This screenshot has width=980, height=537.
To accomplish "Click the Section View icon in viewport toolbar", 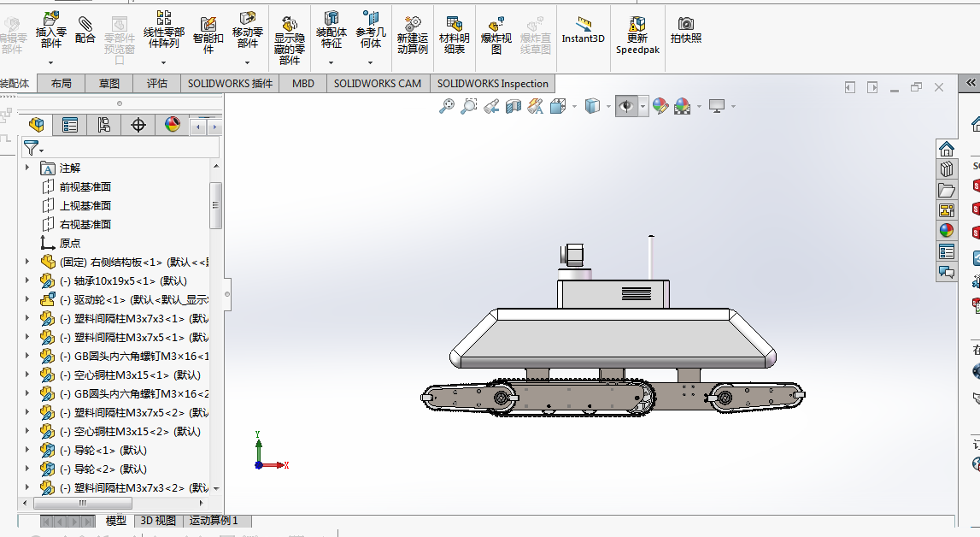I will pos(513,106).
